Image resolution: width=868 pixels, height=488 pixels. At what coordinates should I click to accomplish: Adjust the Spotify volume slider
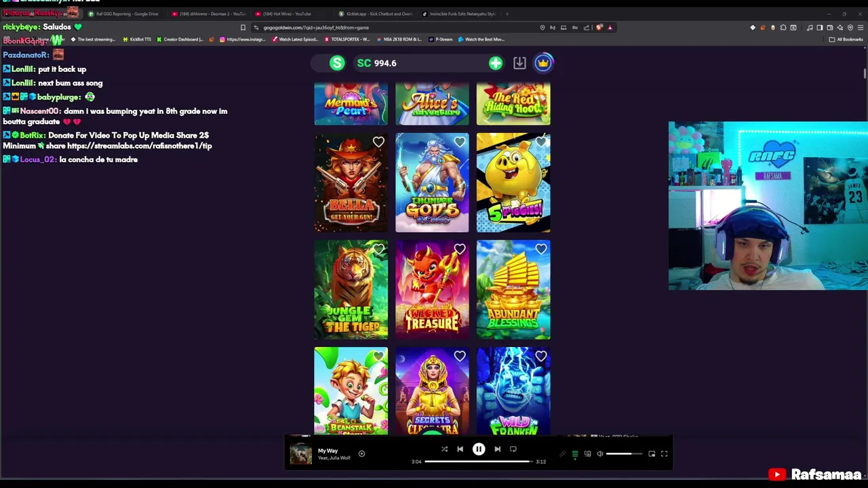624,454
